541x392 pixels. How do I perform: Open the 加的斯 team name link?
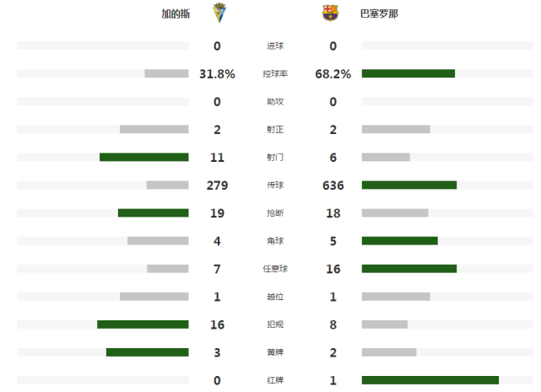click(176, 13)
